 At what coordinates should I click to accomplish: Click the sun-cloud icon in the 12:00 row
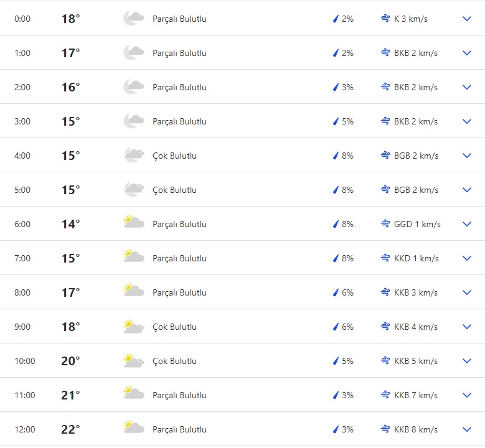[x=133, y=429]
